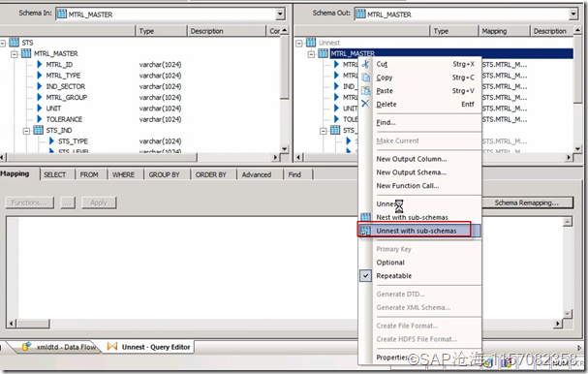Open the Schema Out dropdown arrow
This screenshot has height=374, width=588.
pyautogui.click(x=573, y=15)
